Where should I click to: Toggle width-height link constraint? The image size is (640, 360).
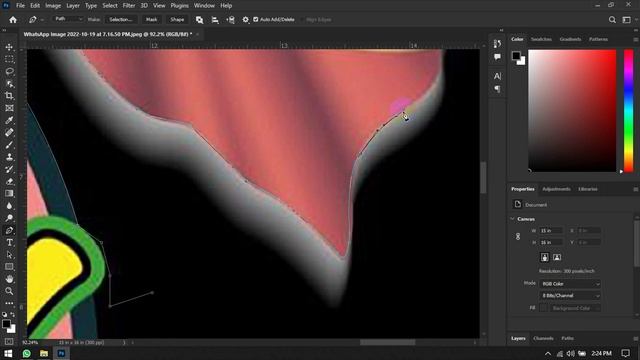[518, 236]
